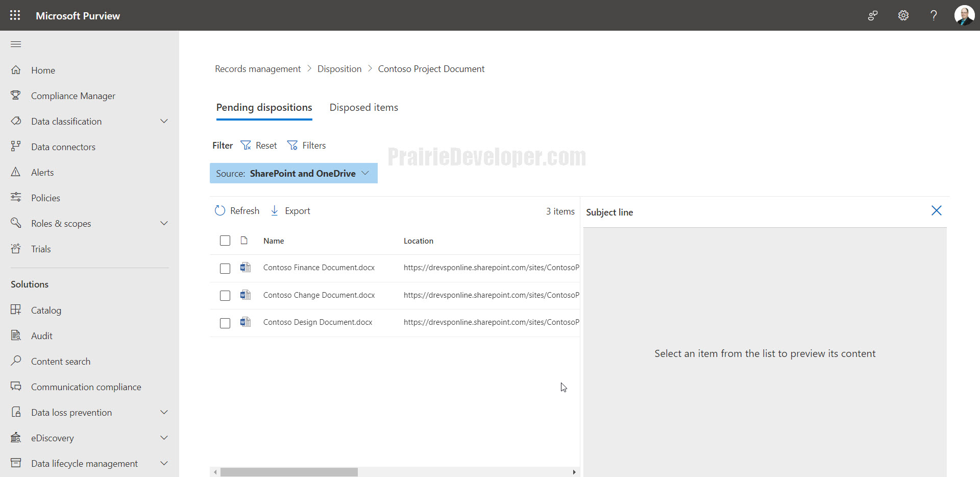This screenshot has height=477, width=980.
Task: Click the file type column header icon
Action: tap(244, 241)
